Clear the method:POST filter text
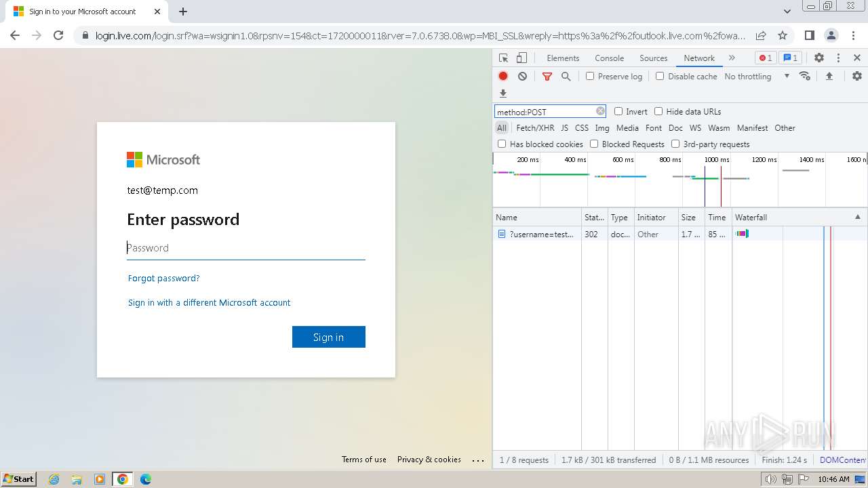868x488 pixels. point(600,111)
